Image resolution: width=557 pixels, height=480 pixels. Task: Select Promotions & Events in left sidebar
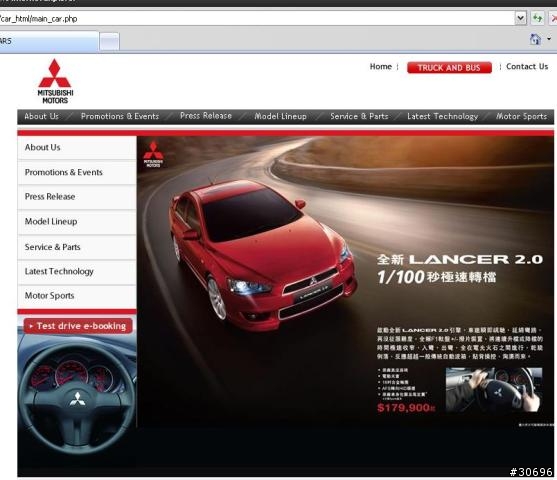[x=77, y=172]
